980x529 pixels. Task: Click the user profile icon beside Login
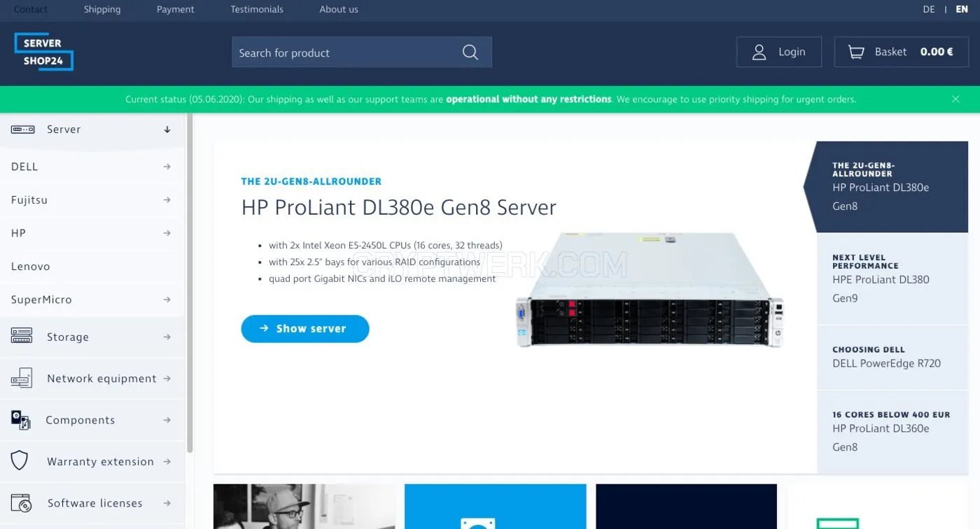coord(759,52)
